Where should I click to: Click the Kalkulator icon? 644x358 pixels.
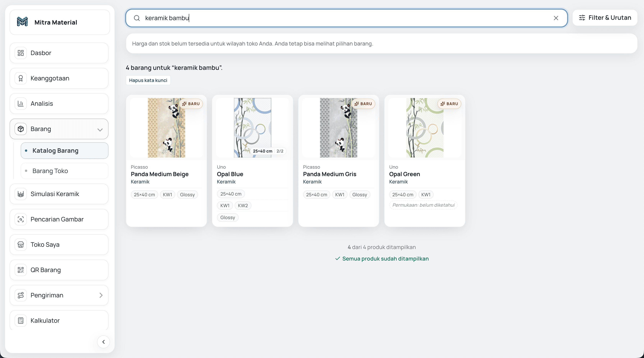point(21,320)
